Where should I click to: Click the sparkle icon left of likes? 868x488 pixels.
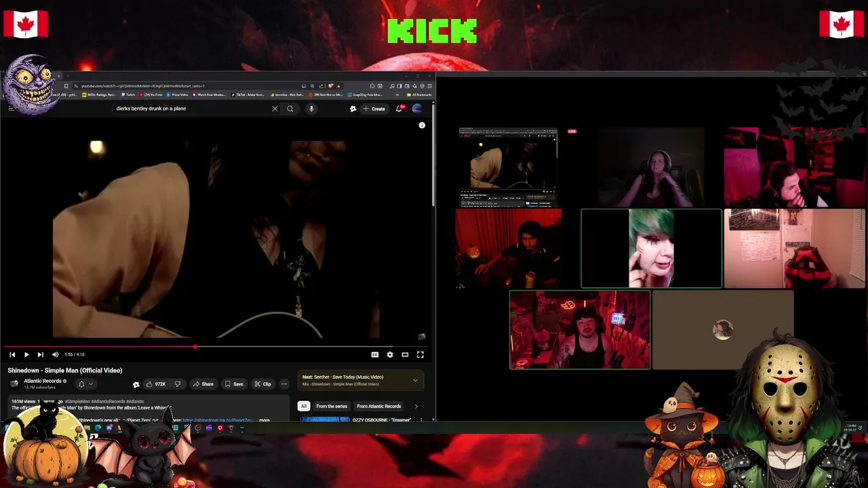tap(136, 384)
